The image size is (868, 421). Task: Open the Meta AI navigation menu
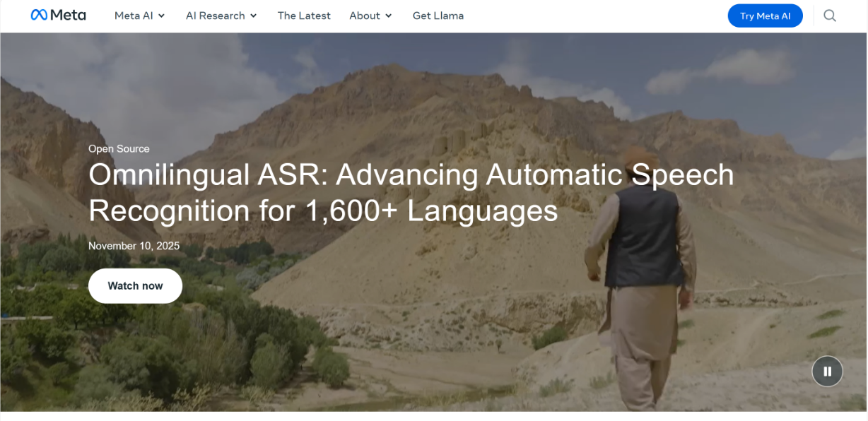point(134,16)
